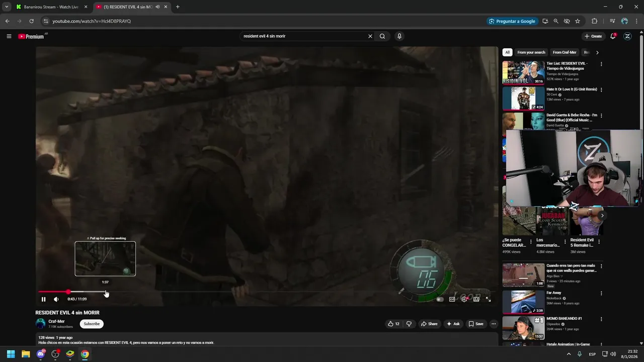The height and width of the screenshot is (362, 644).
Task: Open the Windows Start menu
Action: tap(11, 354)
